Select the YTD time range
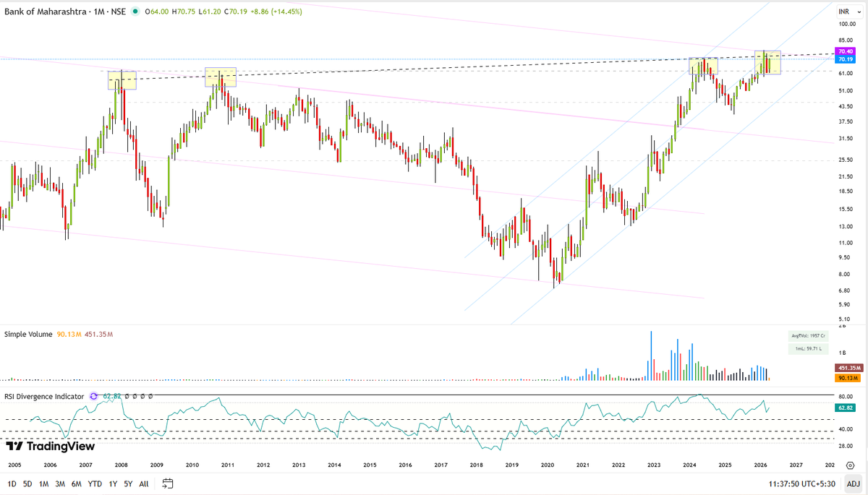868x495 pixels. (95, 483)
